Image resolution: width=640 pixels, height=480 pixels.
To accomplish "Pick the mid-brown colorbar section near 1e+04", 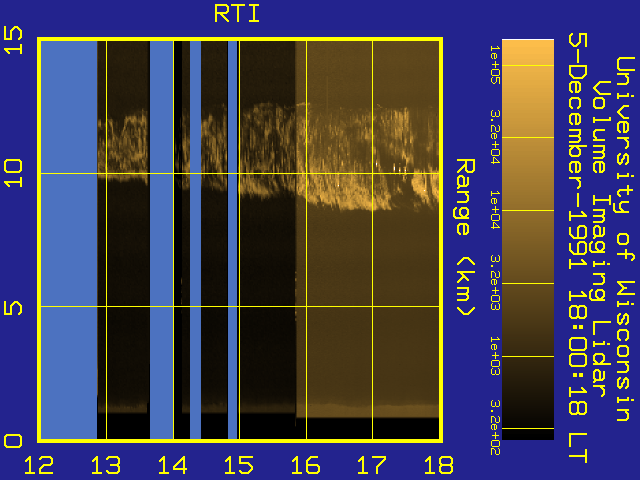I will 528,210.
